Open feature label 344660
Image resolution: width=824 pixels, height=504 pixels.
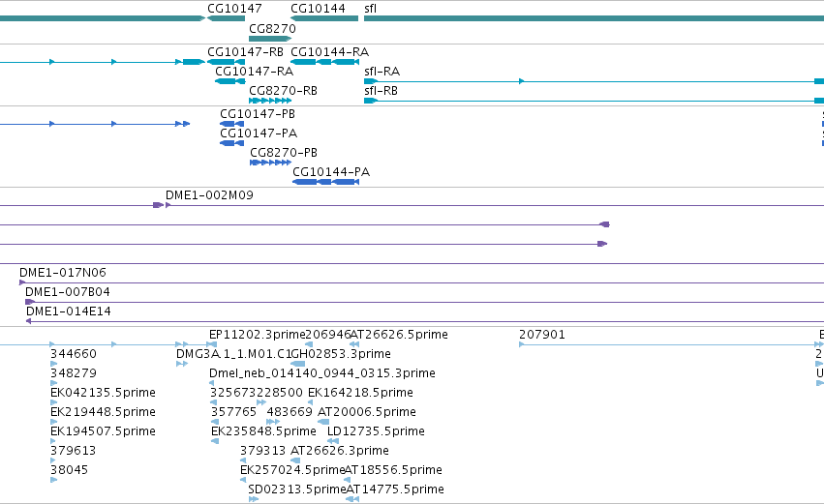(73, 354)
